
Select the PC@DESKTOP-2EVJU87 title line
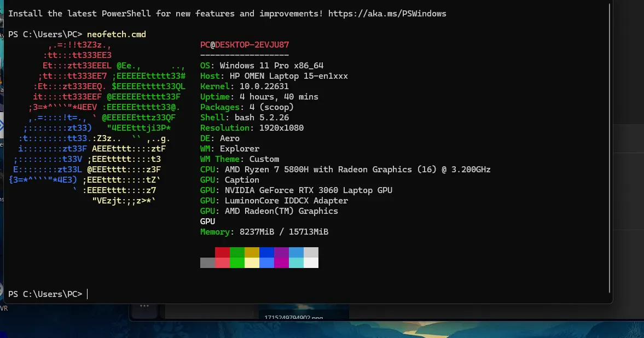[245, 45]
